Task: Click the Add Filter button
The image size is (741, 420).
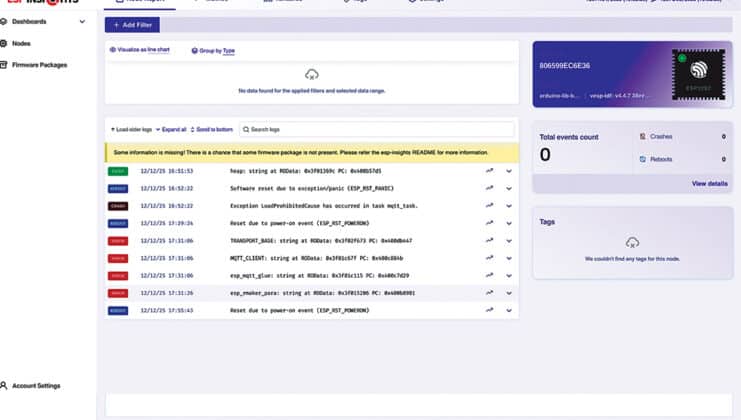Action: (132, 25)
